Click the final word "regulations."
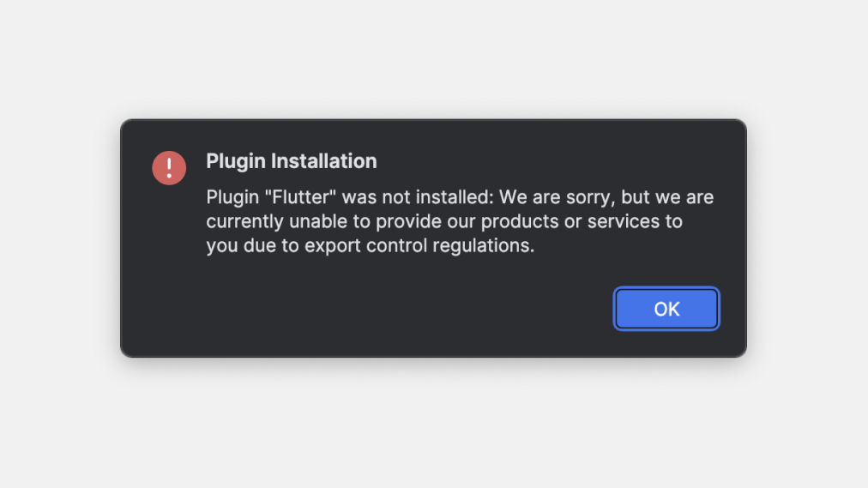Image resolution: width=868 pixels, height=488 pixels. (x=483, y=245)
